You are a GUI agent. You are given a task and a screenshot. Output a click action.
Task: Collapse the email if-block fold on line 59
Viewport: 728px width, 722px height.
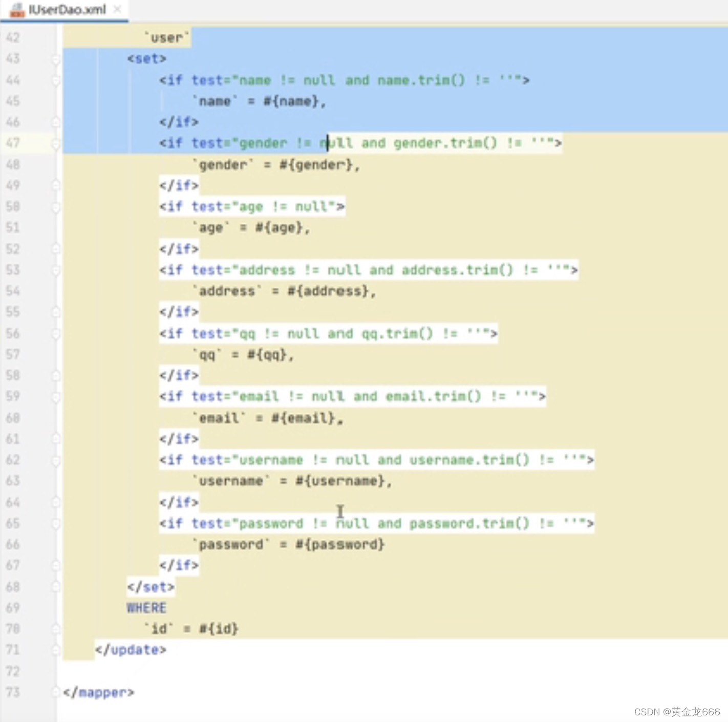point(56,397)
